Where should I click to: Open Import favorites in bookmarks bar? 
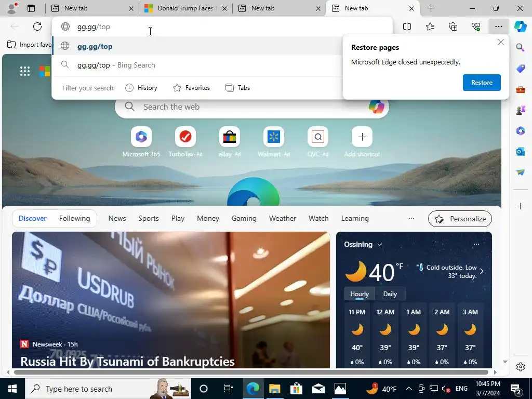click(x=29, y=45)
